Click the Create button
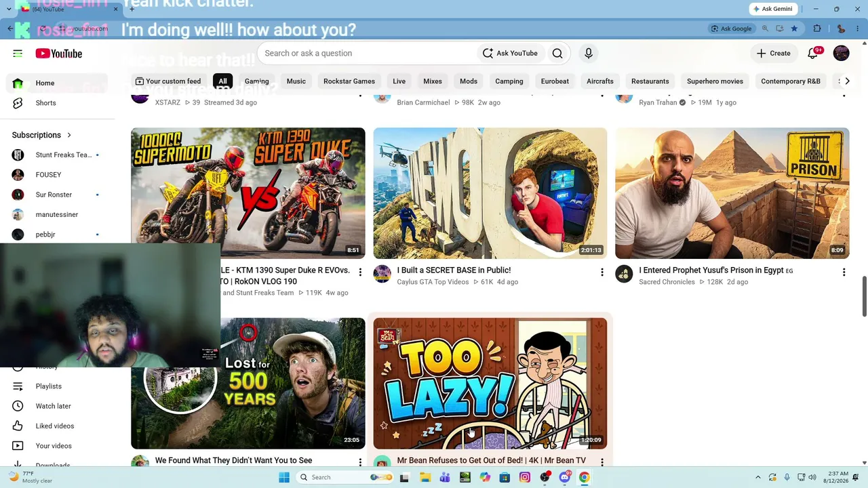The image size is (868, 488). tap(774, 54)
